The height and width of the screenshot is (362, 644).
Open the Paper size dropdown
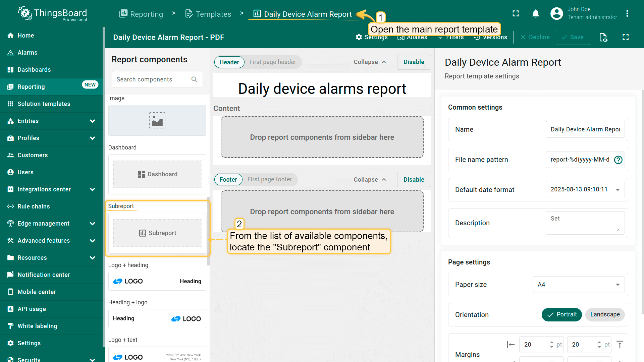(x=578, y=285)
